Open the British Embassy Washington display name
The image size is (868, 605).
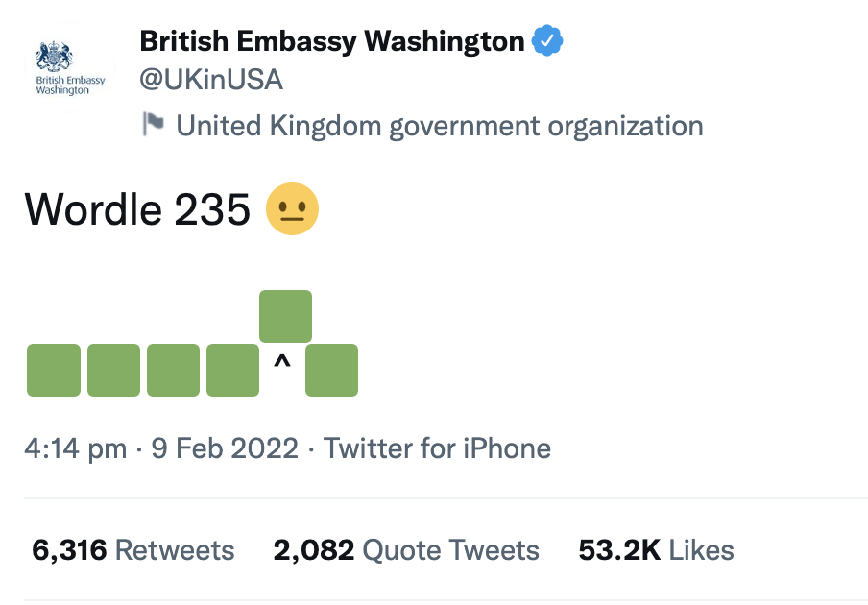[x=332, y=40]
